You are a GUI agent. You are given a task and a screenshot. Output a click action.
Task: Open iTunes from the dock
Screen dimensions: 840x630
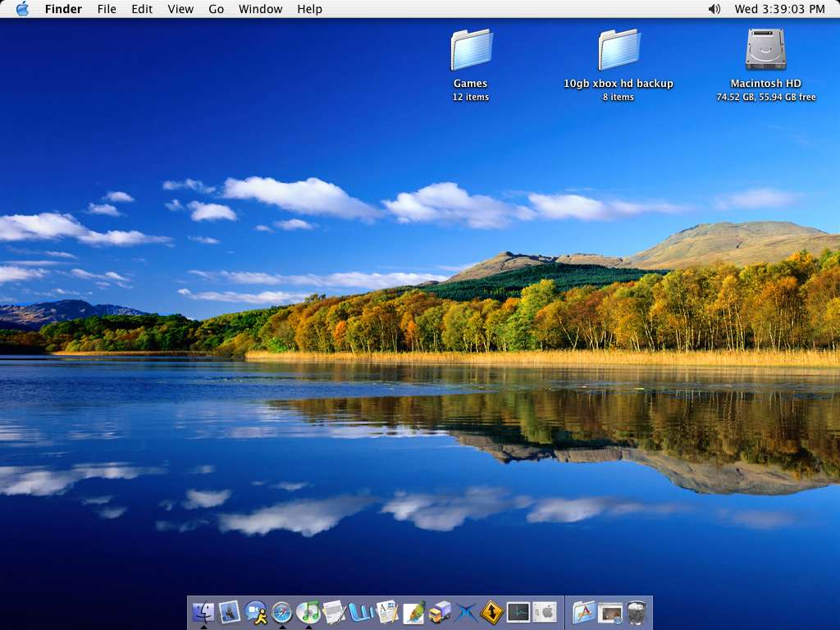[308, 612]
